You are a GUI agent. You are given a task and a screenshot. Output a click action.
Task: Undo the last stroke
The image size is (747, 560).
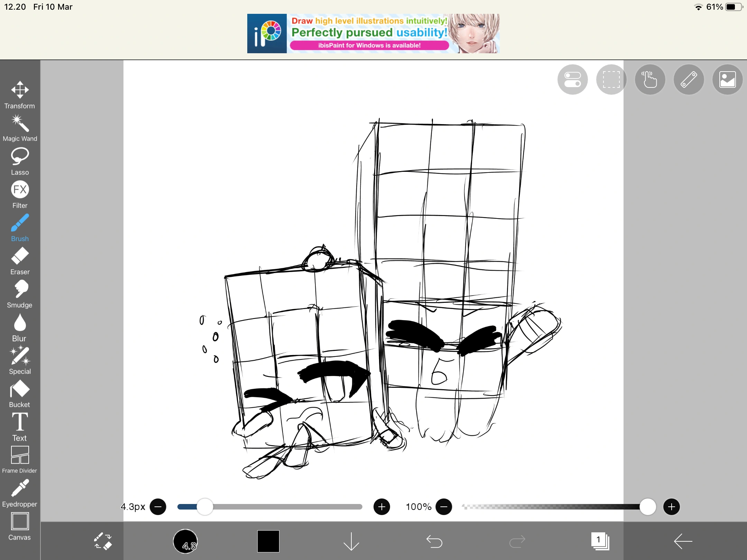435,541
